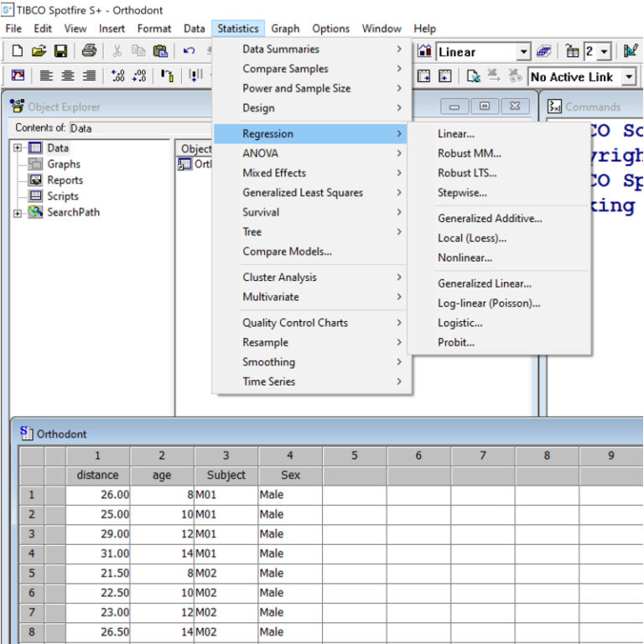Open the Graph menu
Image resolution: width=644 pixels, height=644 pixels.
click(x=285, y=29)
